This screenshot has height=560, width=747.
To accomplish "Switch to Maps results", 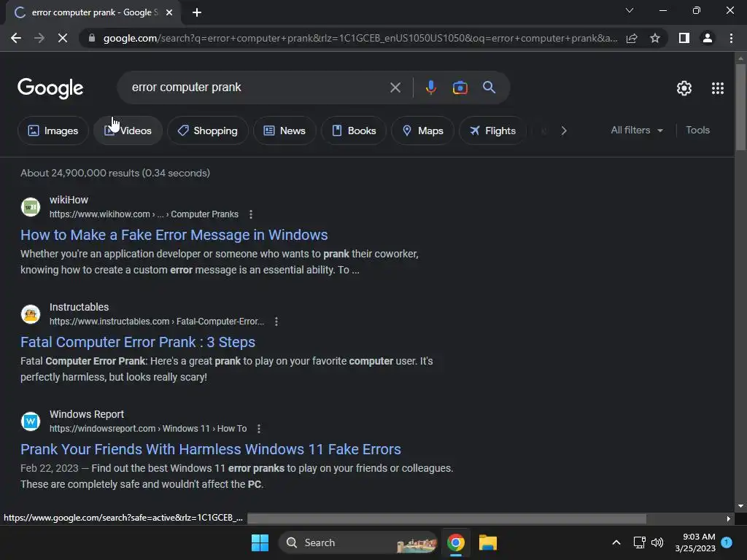I will click(422, 131).
